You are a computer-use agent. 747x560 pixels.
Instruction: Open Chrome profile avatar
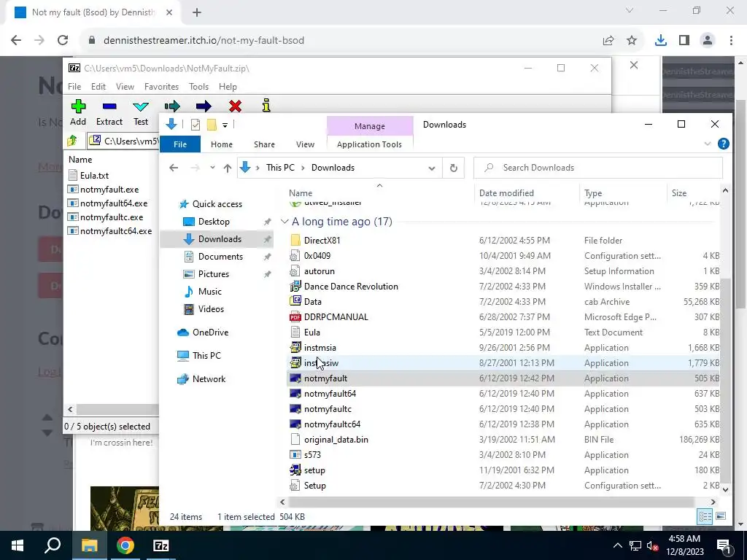(x=708, y=41)
